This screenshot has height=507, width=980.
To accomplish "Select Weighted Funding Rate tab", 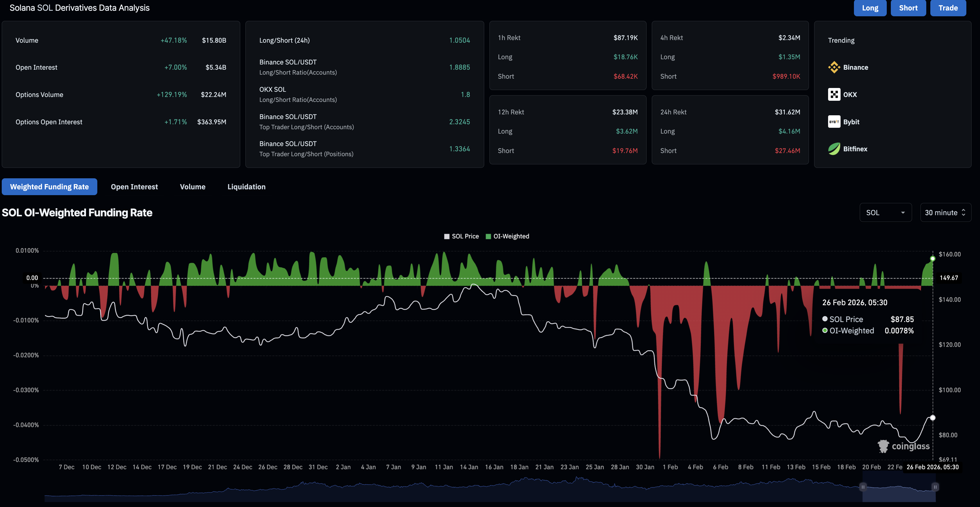I will pos(49,187).
